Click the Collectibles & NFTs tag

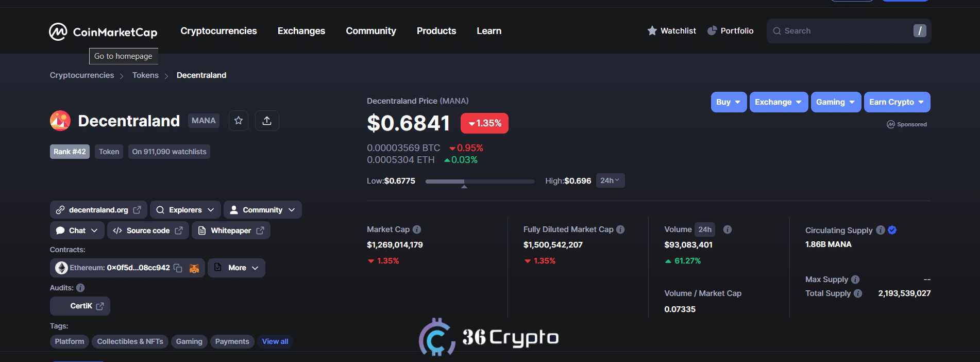[x=130, y=341]
